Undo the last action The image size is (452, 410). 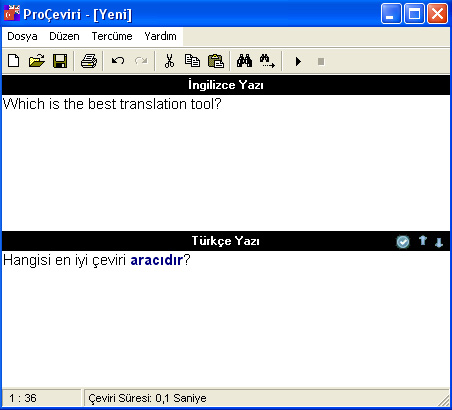point(118,61)
